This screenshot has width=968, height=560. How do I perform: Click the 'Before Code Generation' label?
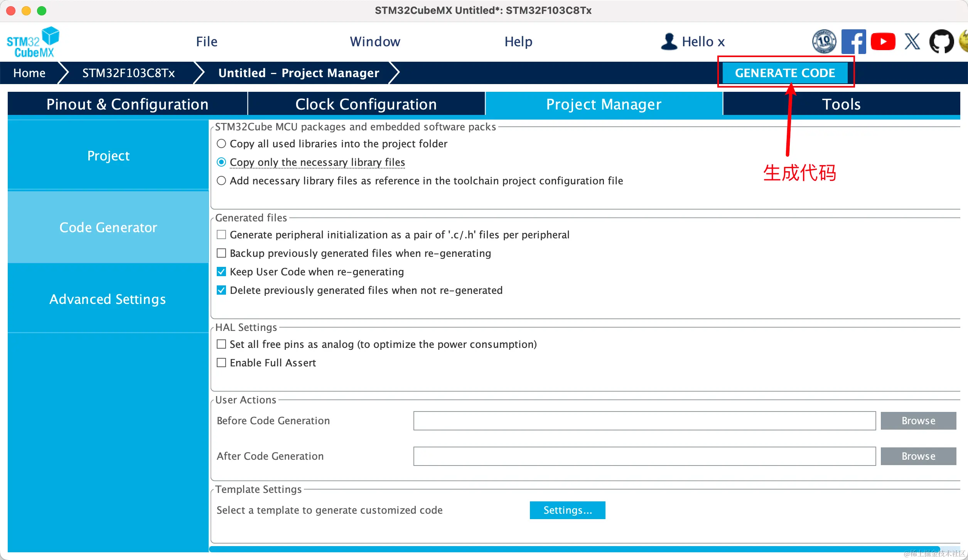pos(273,420)
